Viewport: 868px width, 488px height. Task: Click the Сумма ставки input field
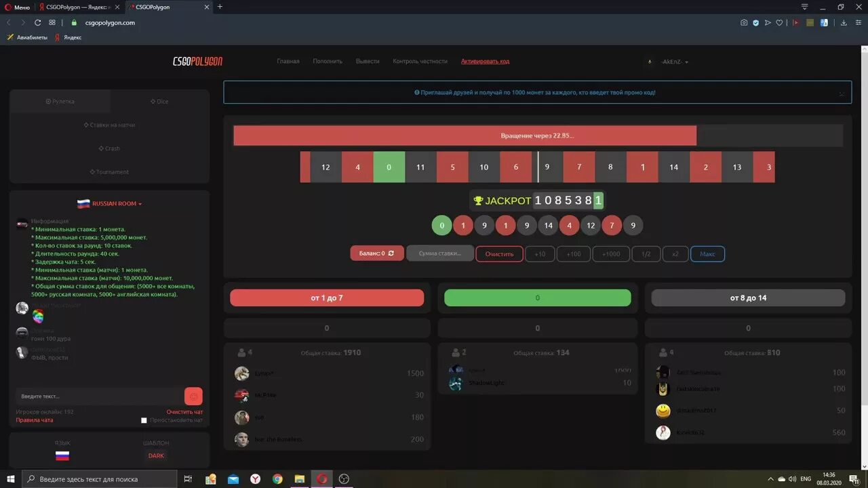click(x=440, y=253)
